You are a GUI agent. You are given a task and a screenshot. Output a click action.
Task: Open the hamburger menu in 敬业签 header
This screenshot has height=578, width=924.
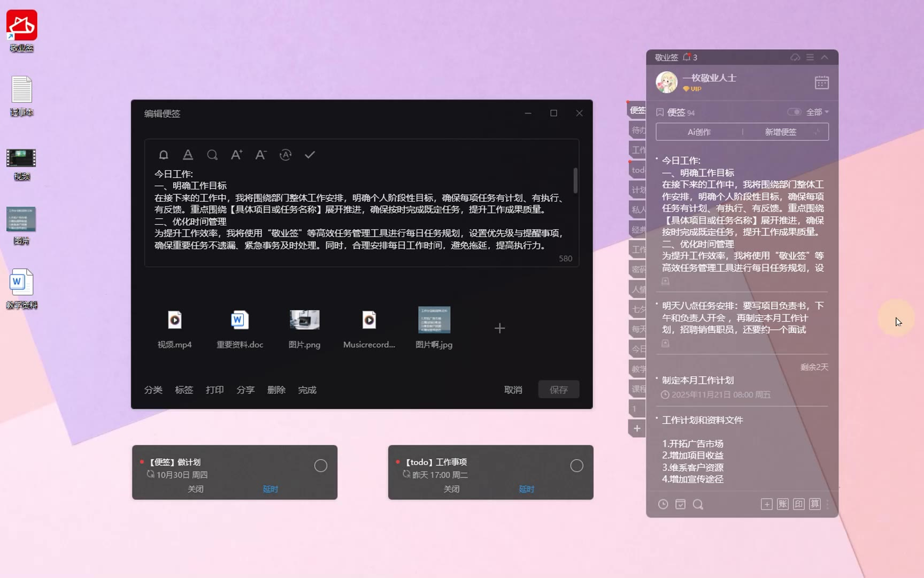[x=810, y=57]
